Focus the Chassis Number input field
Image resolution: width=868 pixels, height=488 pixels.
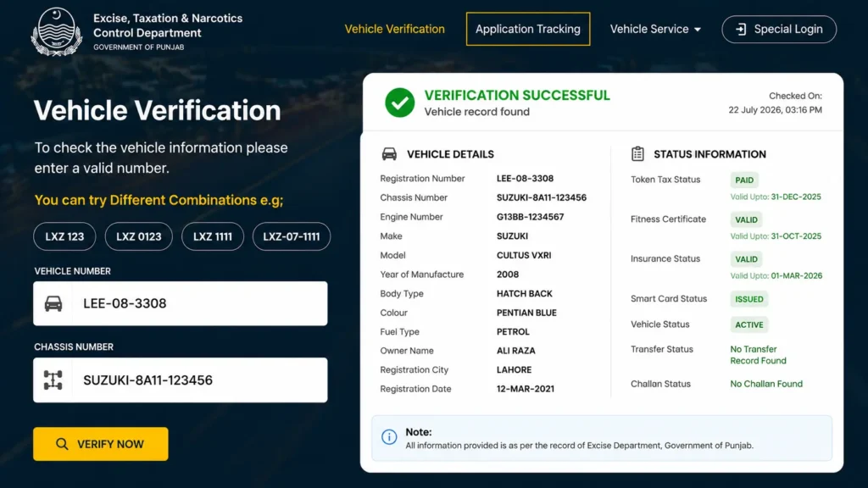[x=181, y=380]
